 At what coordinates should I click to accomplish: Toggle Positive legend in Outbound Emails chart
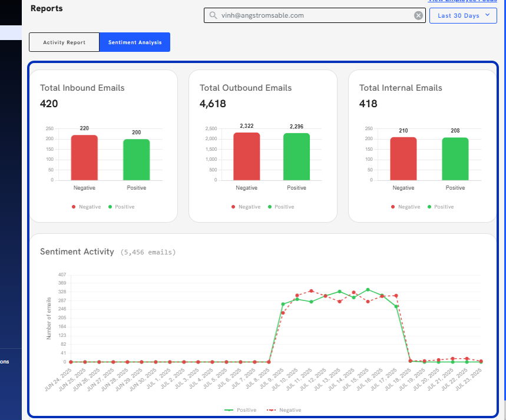point(281,207)
